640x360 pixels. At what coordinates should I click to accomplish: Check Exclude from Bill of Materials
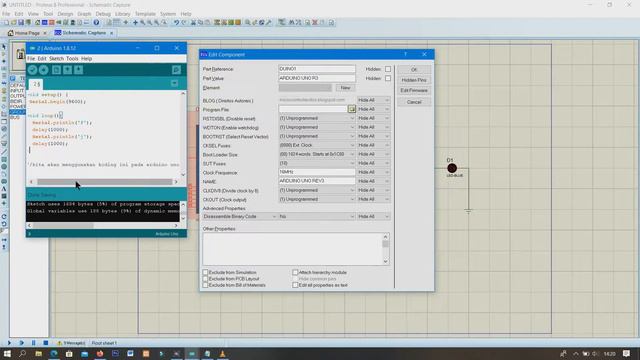pos(205,285)
